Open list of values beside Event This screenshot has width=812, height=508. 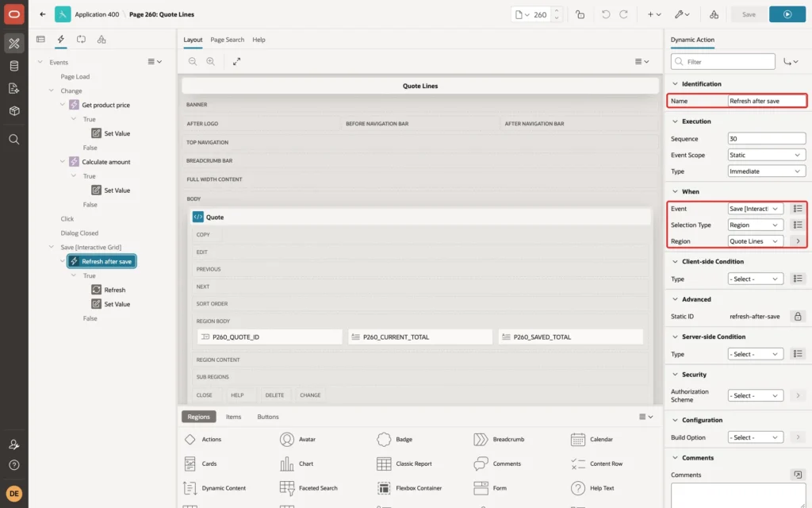click(798, 209)
